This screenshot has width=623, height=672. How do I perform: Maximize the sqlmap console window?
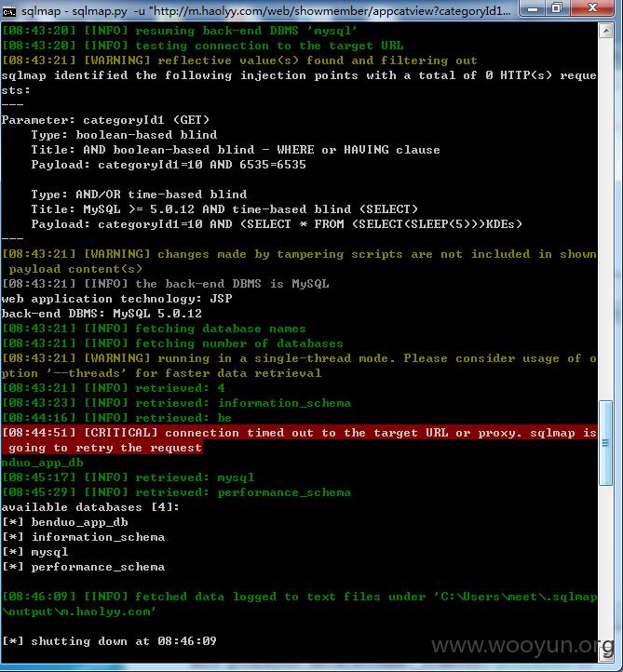[557, 8]
